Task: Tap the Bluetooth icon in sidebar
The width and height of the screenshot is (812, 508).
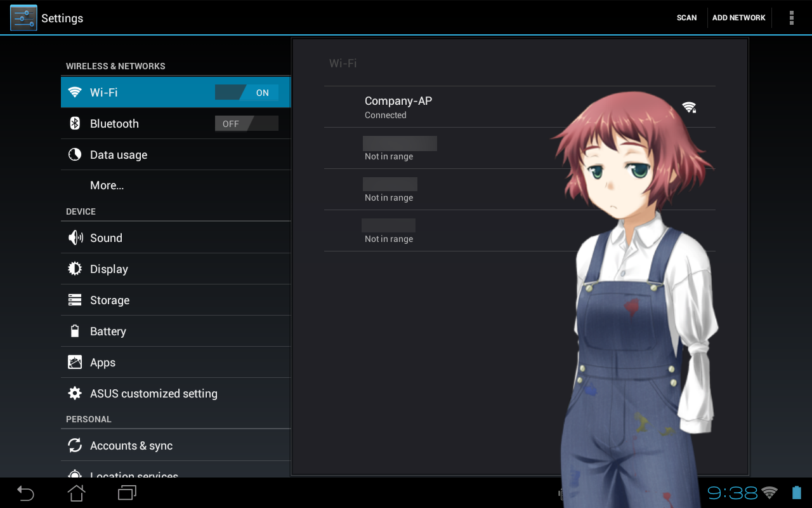Action: pyautogui.click(x=75, y=123)
